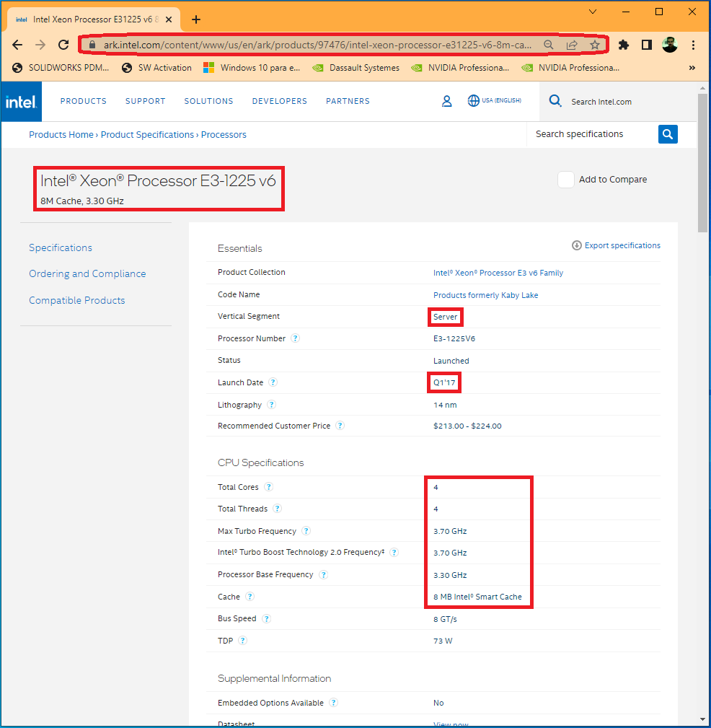711x728 pixels.
Task: Open the SOLUTIONS menu
Action: [x=209, y=101]
